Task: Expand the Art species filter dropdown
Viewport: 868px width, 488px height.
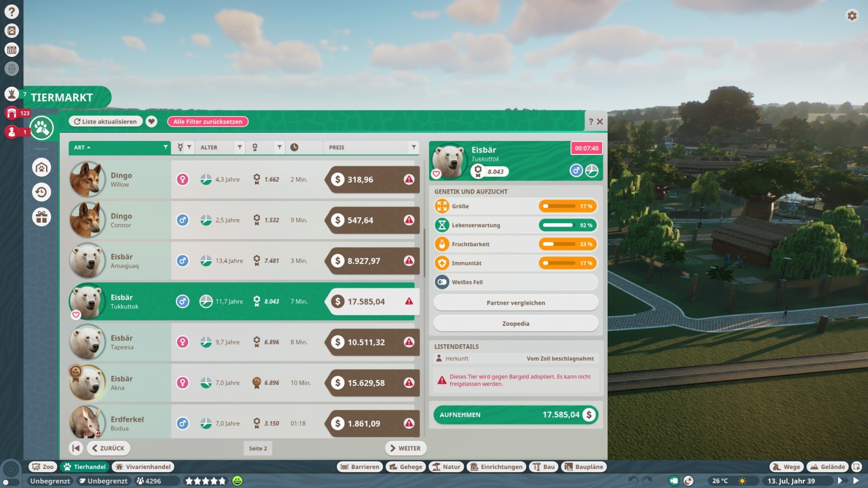Action: pos(165,147)
